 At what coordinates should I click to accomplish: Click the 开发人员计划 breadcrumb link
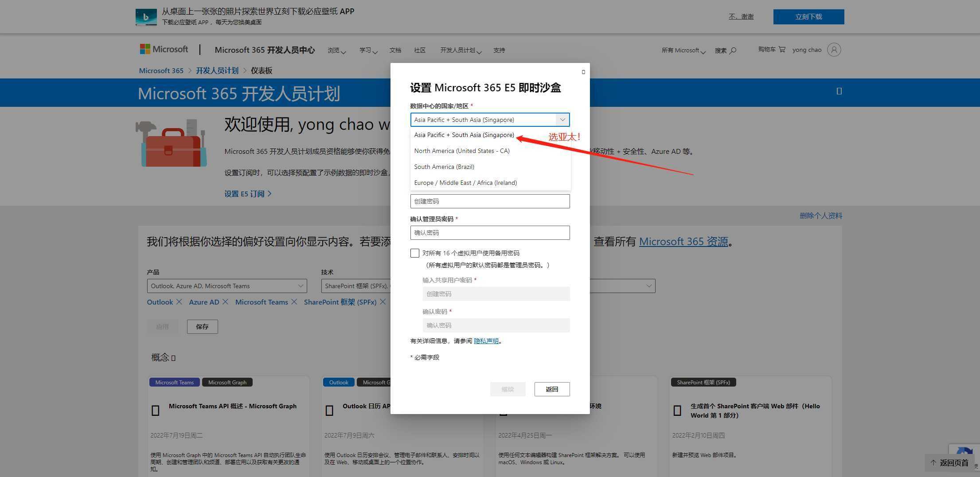point(217,70)
